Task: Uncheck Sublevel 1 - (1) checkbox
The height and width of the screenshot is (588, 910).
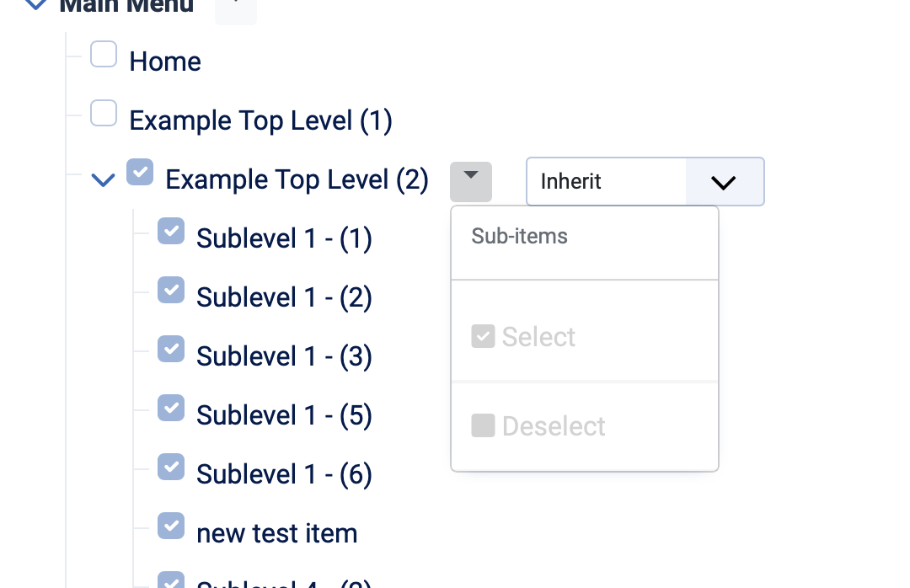Action: (x=171, y=232)
